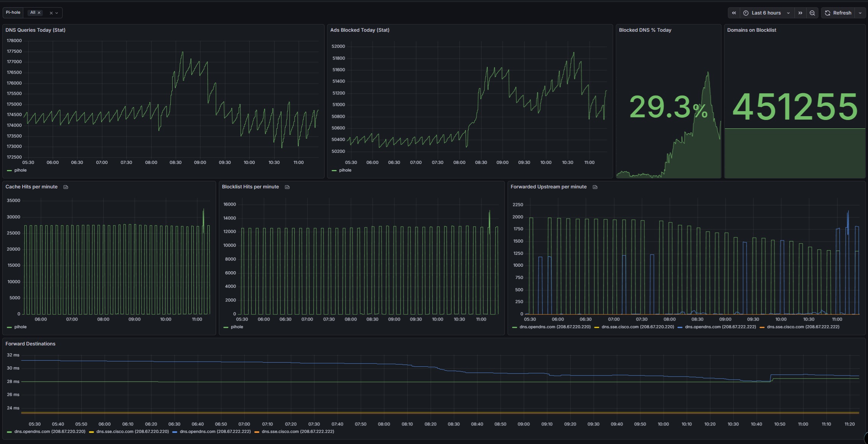Toggle pihole series in Ads Blocked Today legend
This screenshot has height=444, width=868.
345,170
